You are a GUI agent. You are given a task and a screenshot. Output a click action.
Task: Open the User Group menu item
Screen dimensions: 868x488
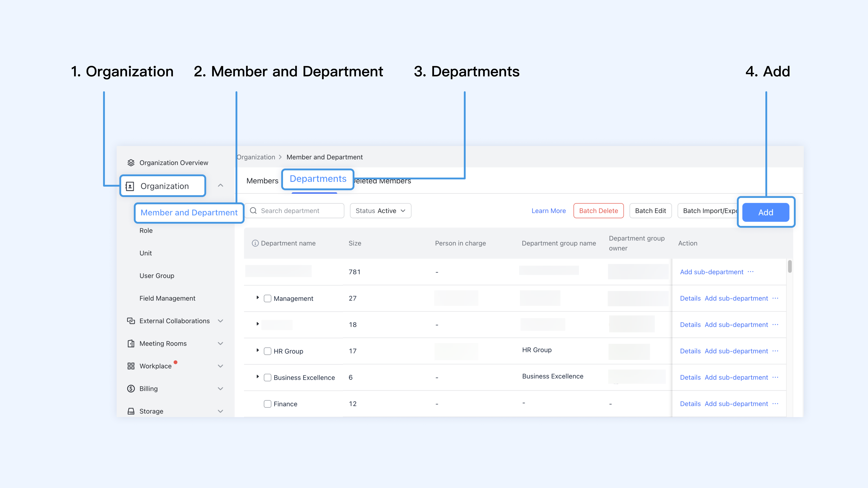pyautogui.click(x=157, y=276)
